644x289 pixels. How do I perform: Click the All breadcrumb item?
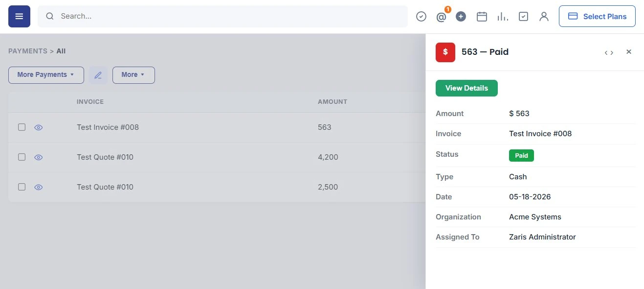click(x=61, y=51)
